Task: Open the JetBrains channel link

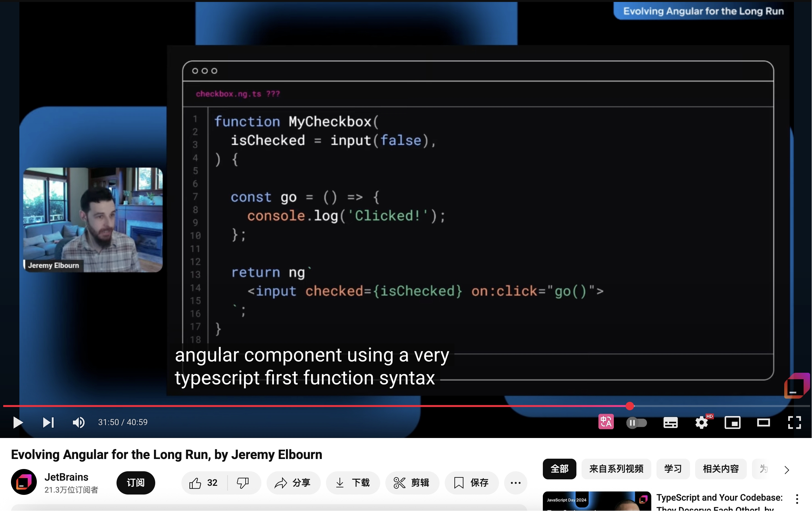Action: click(x=66, y=477)
